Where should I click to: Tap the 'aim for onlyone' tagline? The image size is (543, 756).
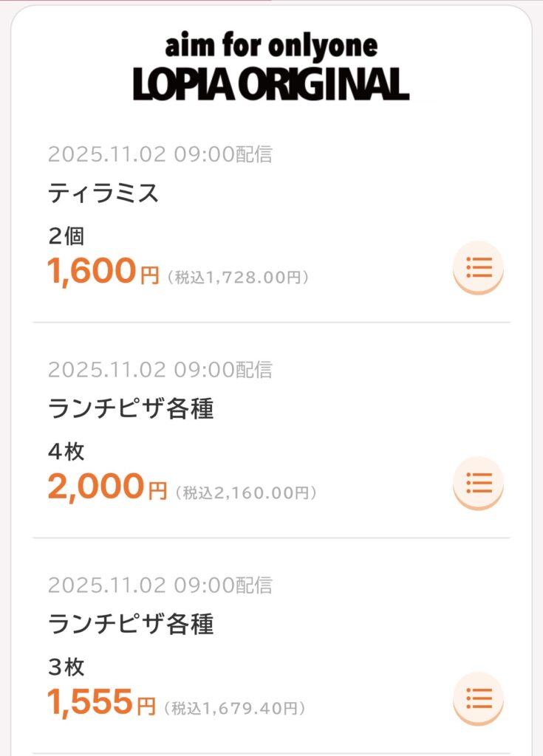tap(271, 47)
